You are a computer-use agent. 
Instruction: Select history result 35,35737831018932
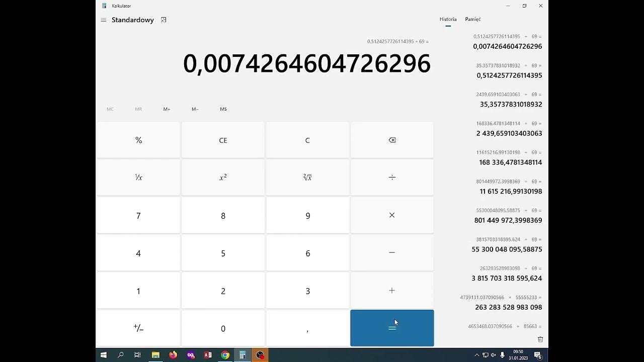511,104
